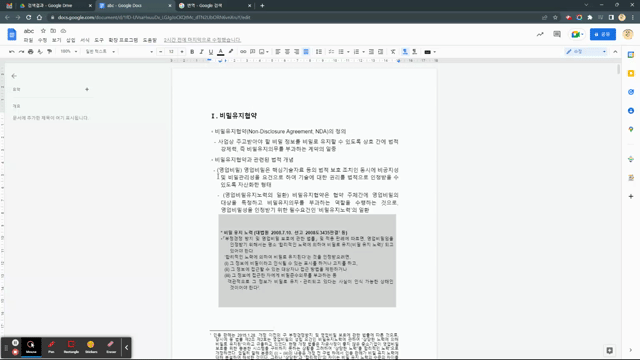Star the abc document
This screenshot has height=360, width=640.
(43, 31)
